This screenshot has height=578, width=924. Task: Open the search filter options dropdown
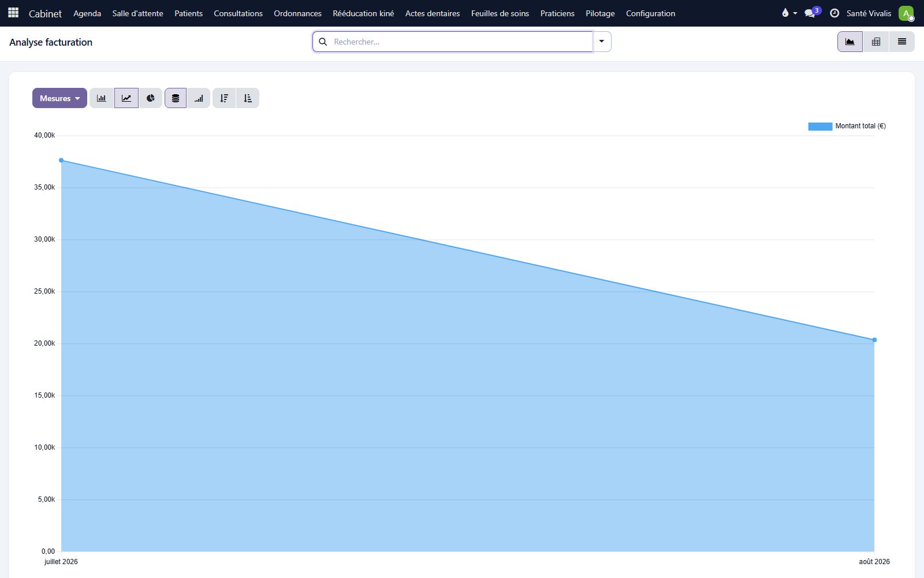602,42
